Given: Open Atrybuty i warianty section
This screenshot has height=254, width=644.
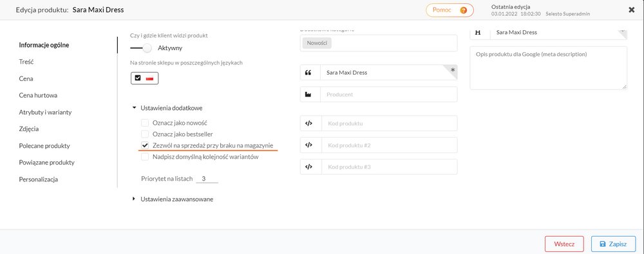Looking at the screenshot, I should tap(46, 112).
